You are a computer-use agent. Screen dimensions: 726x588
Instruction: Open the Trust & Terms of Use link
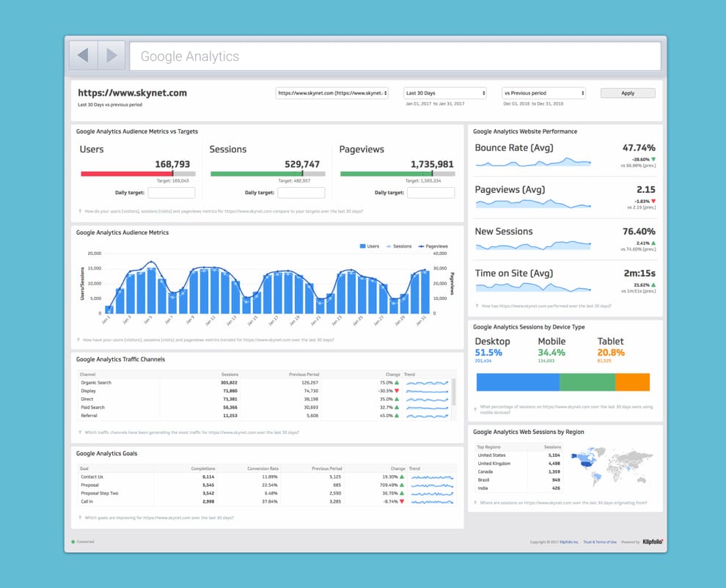coord(600,542)
